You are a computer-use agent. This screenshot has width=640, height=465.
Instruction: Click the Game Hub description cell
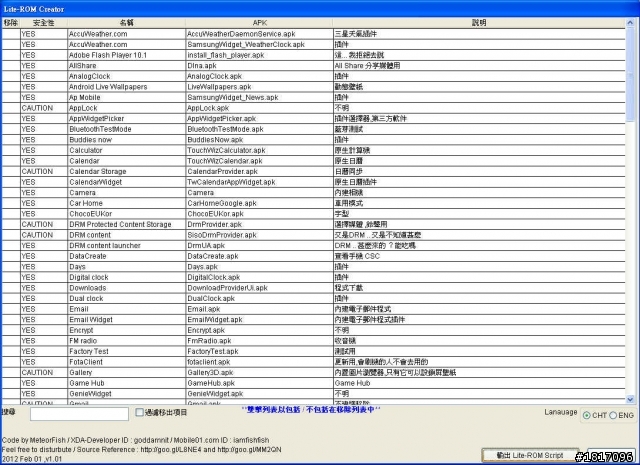click(479, 383)
